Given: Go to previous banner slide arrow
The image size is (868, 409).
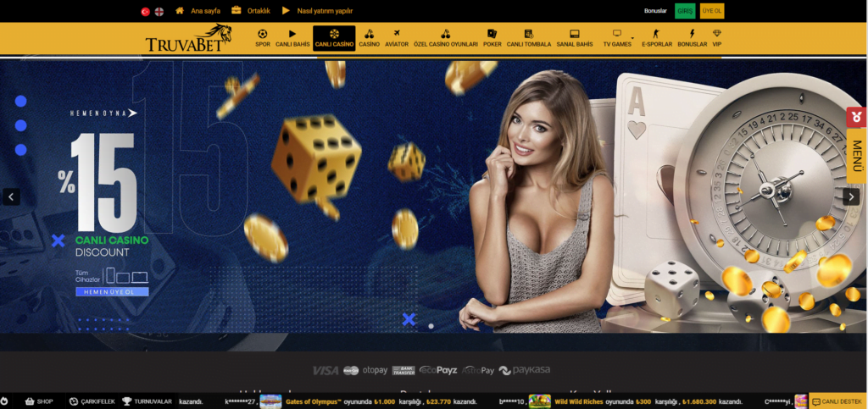Looking at the screenshot, I should (12, 196).
